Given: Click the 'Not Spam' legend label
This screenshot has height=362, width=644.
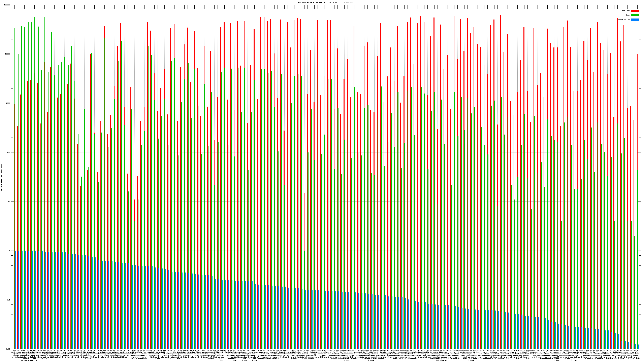Looking at the screenshot, I should pyautogui.click(x=626, y=11).
